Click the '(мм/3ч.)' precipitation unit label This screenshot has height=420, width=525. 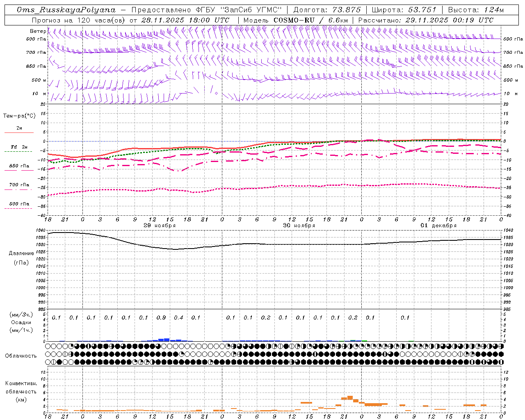tap(21, 315)
